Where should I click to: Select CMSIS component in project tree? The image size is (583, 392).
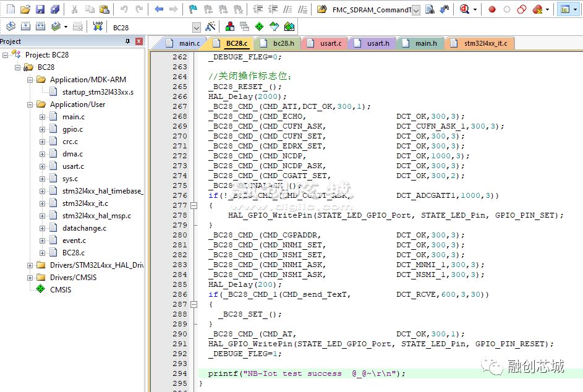pyautogui.click(x=60, y=290)
